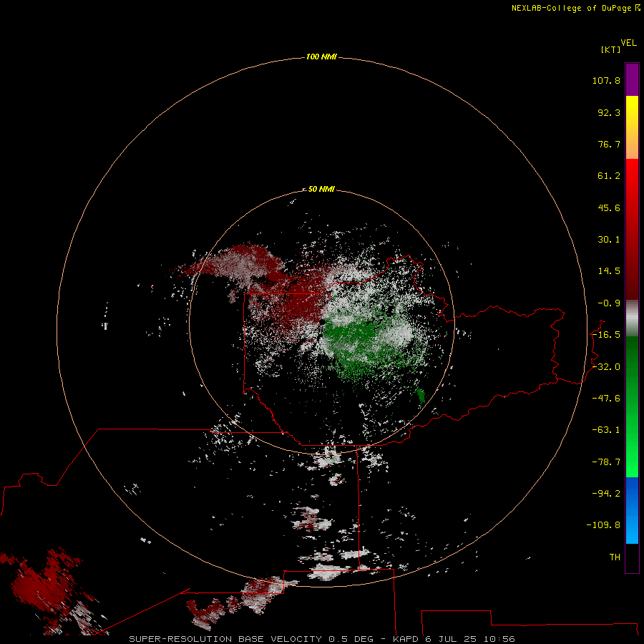The image size is (644, 644).
Task: Click the 100 NMI range ring label
Action: coord(321,57)
